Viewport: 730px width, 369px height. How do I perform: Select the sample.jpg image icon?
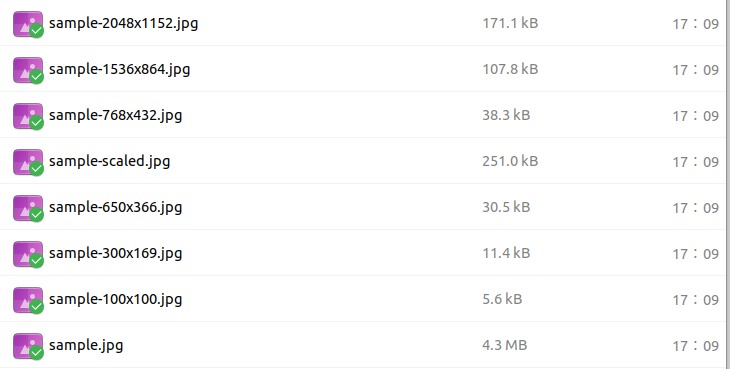tap(28, 346)
